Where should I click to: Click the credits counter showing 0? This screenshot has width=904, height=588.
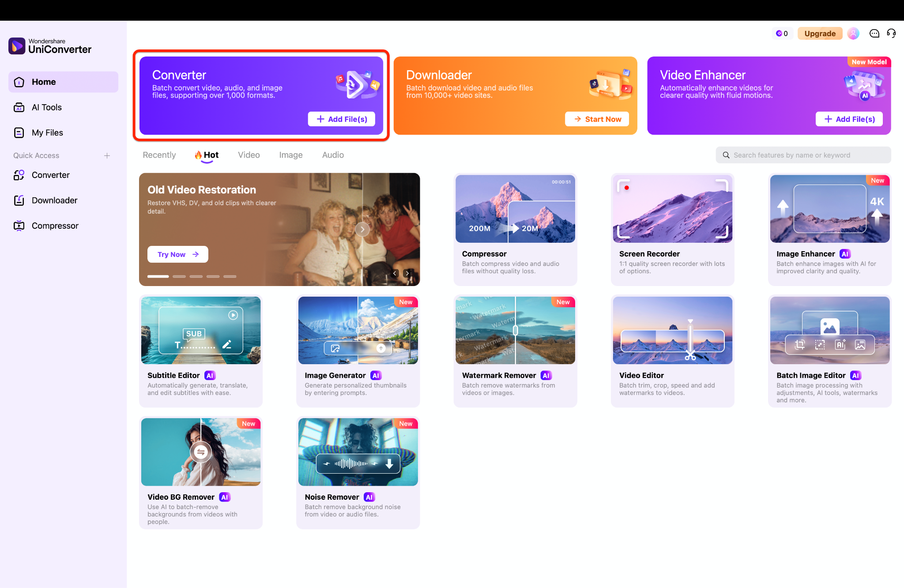[782, 34]
